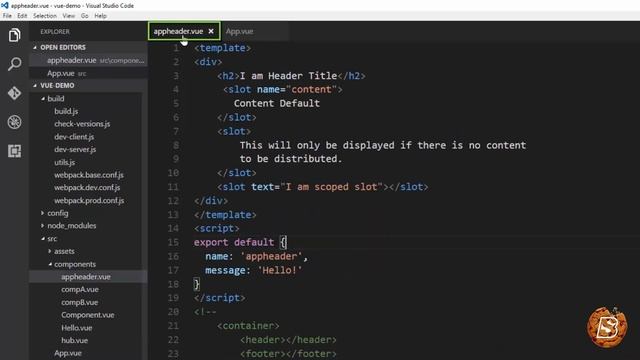Open the Debug view in activity bar
Viewport: 640px width, 360px height.
(x=14, y=122)
